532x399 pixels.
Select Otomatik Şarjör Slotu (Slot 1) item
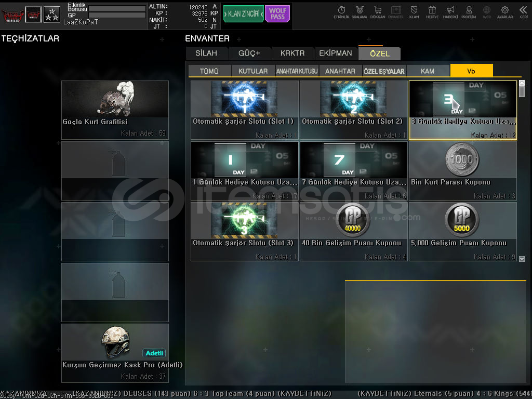tap(245, 110)
